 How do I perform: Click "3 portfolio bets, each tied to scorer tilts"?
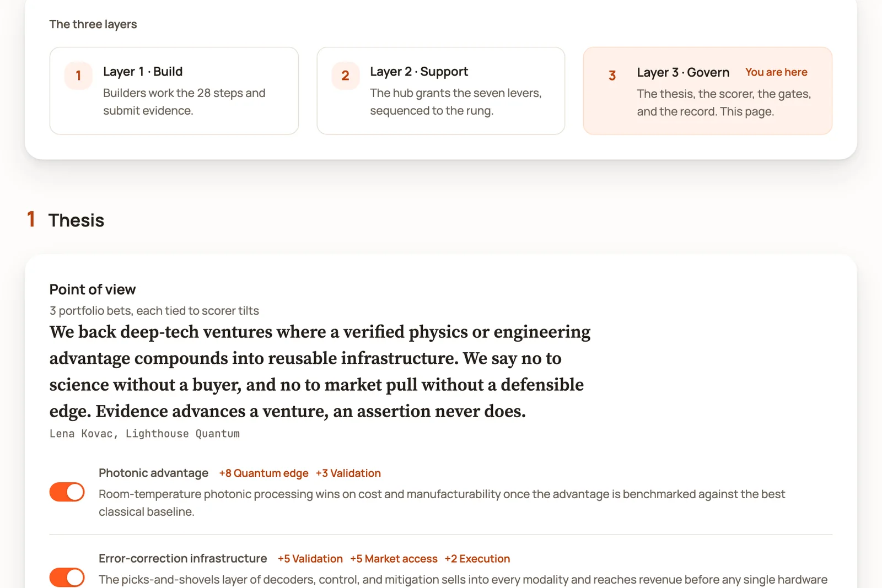154,311
